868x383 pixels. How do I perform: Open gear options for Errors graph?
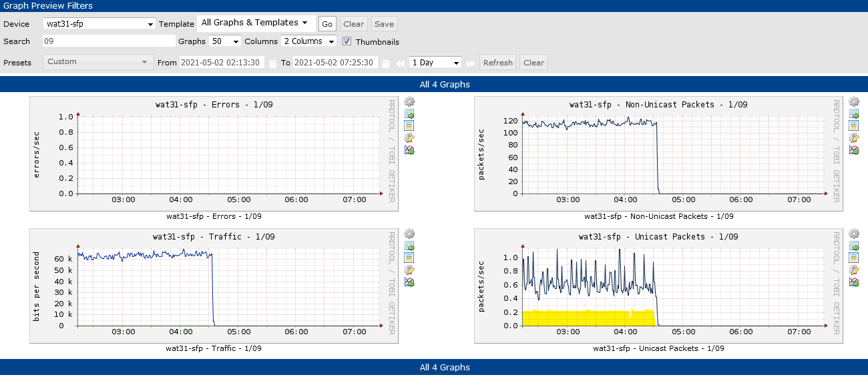410,102
